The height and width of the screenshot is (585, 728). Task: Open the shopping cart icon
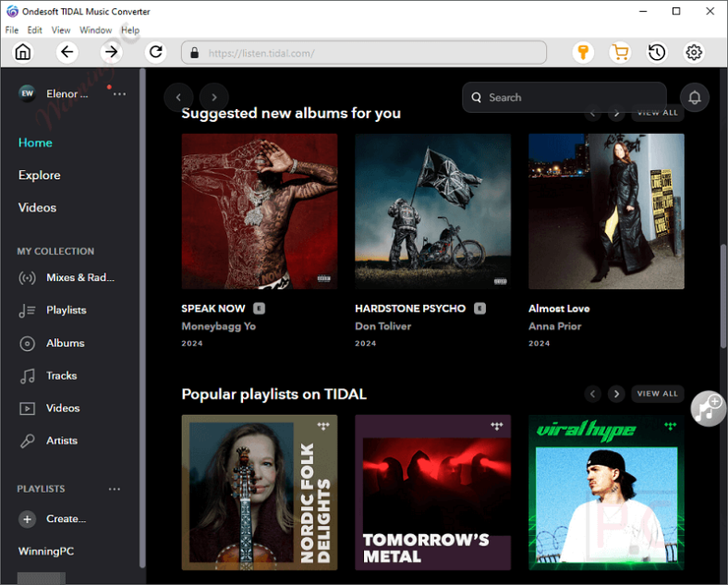[x=620, y=53]
